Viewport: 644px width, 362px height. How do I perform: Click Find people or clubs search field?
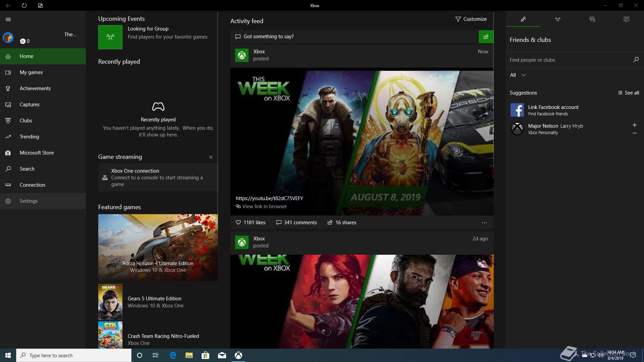569,60
